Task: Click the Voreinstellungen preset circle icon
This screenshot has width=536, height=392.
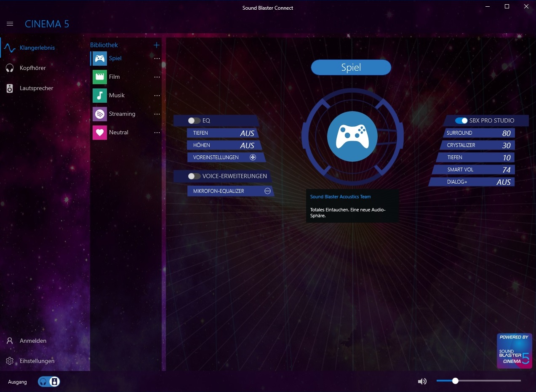Action: point(253,157)
